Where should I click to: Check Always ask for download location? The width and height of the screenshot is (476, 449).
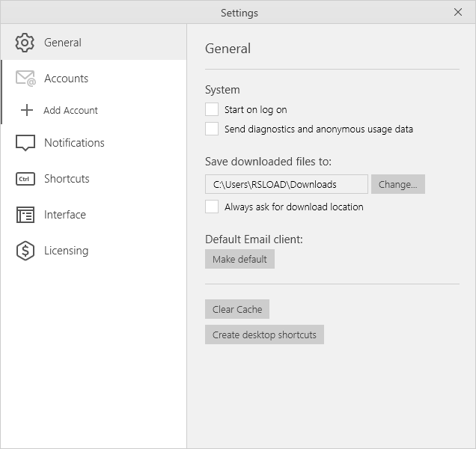click(x=212, y=207)
